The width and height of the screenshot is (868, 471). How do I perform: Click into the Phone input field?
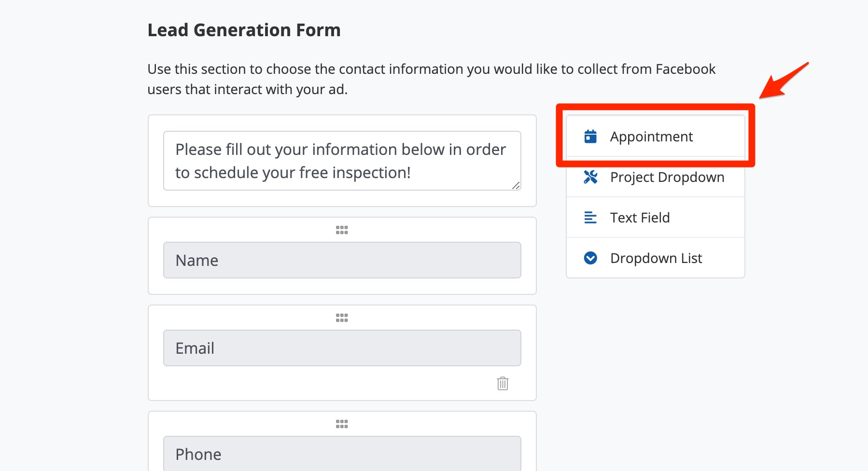(x=342, y=454)
